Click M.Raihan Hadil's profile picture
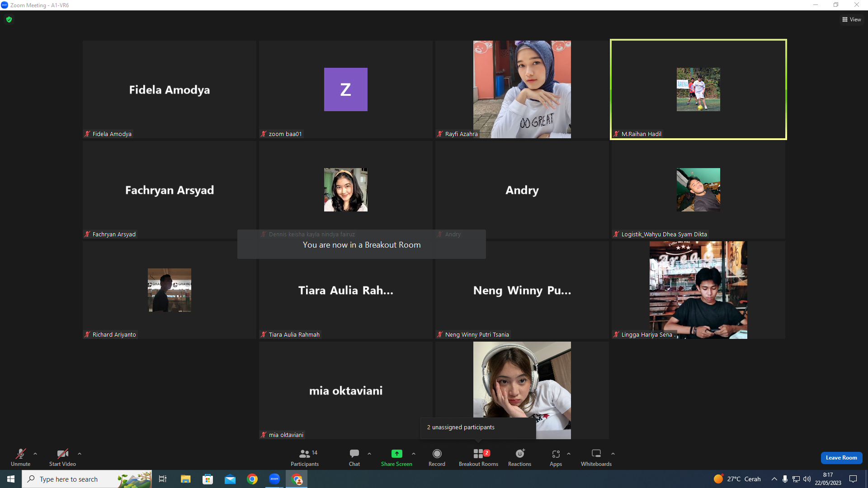The width and height of the screenshot is (868, 488). tap(698, 89)
